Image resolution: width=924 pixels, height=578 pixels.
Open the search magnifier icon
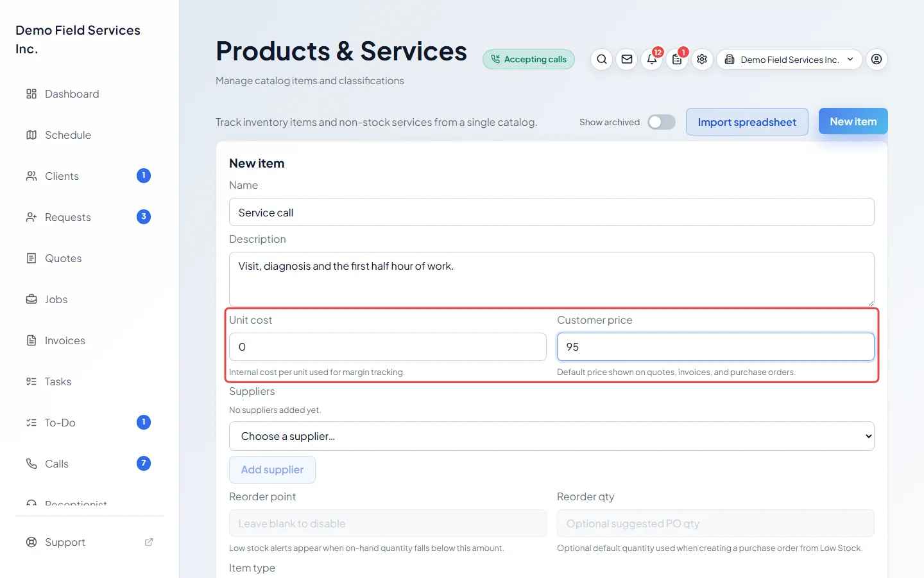601,60
